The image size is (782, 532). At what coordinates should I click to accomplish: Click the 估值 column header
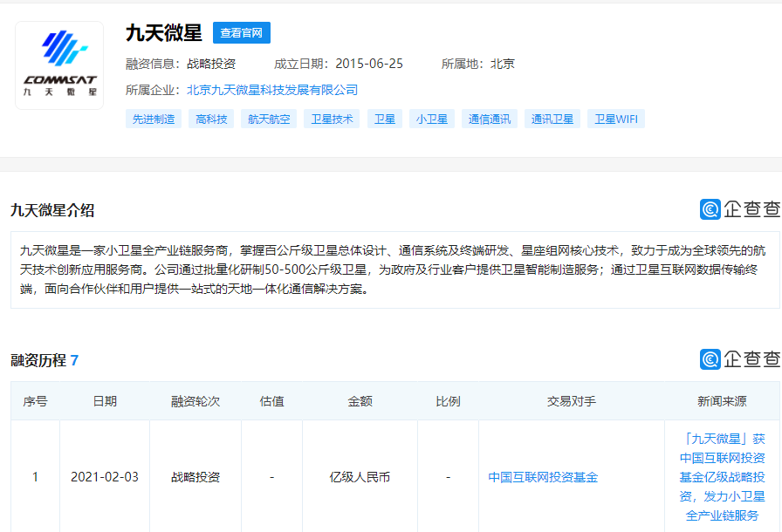click(271, 401)
